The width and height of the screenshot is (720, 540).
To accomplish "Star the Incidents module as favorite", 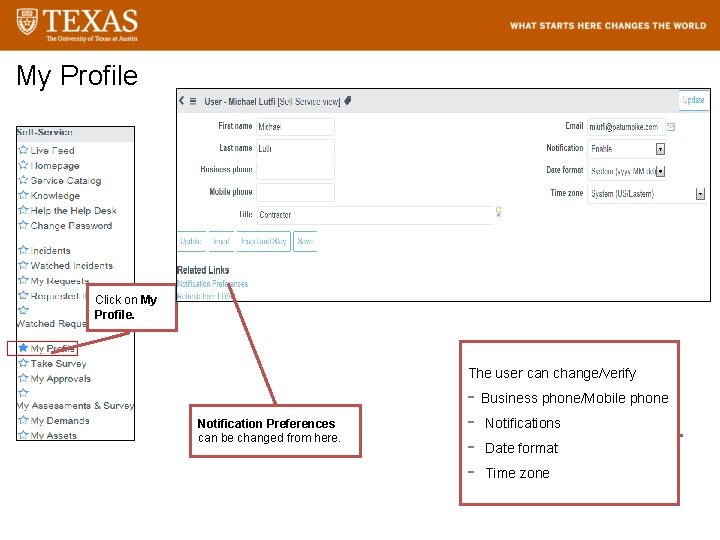I will pos(23,250).
